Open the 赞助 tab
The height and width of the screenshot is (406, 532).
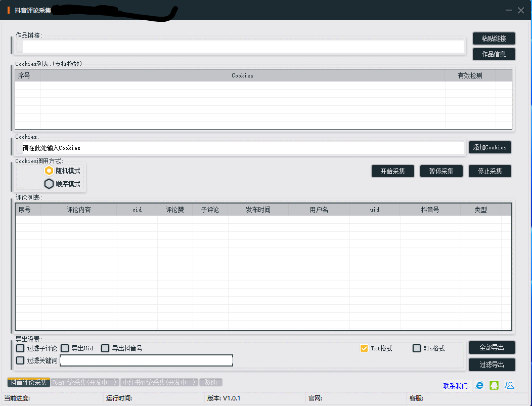pyautogui.click(x=211, y=382)
